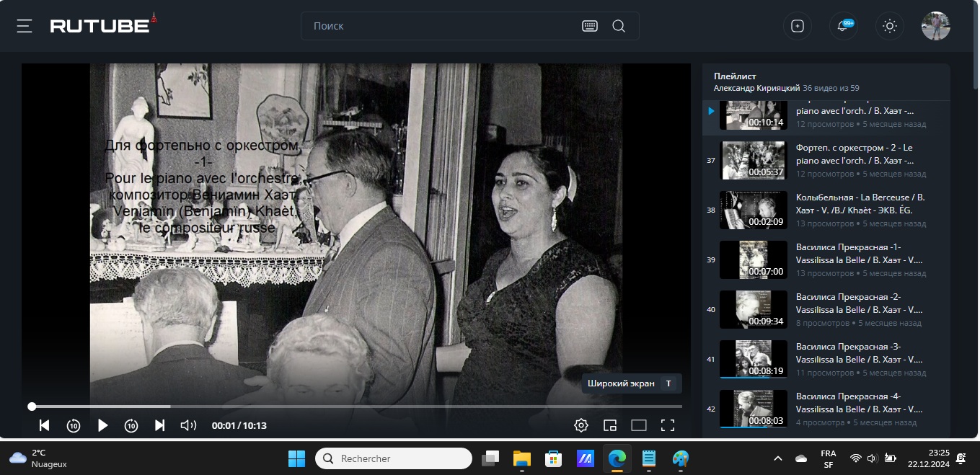Viewport: 980px width, 475px height.
Task: Open the Александр Кирияцкий playlist author link
Action: click(756, 88)
